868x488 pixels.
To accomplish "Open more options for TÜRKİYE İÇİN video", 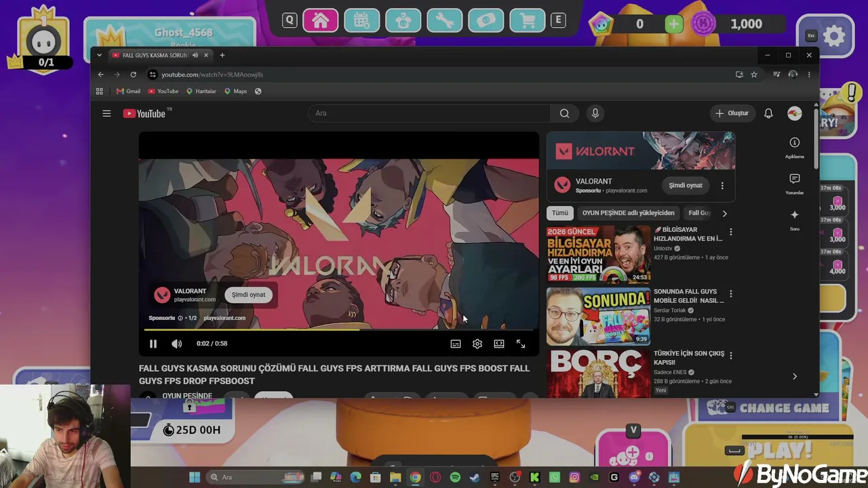I will pyautogui.click(x=730, y=355).
